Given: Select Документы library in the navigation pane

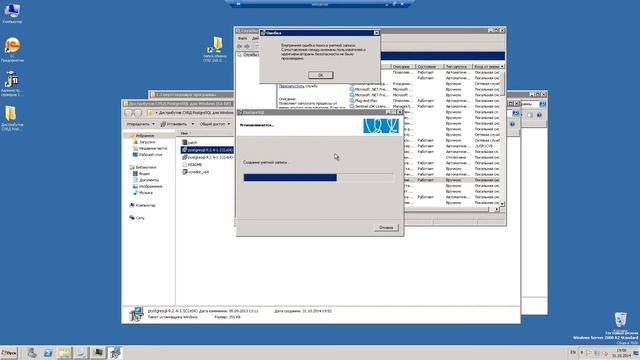Looking at the screenshot, I should pyautogui.click(x=146, y=180).
